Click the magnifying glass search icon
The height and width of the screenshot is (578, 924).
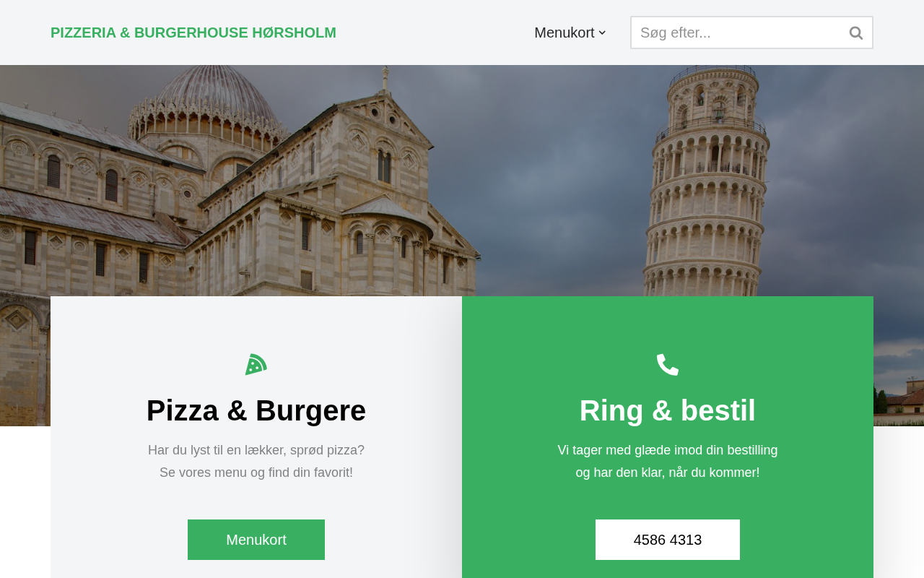click(x=856, y=33)
